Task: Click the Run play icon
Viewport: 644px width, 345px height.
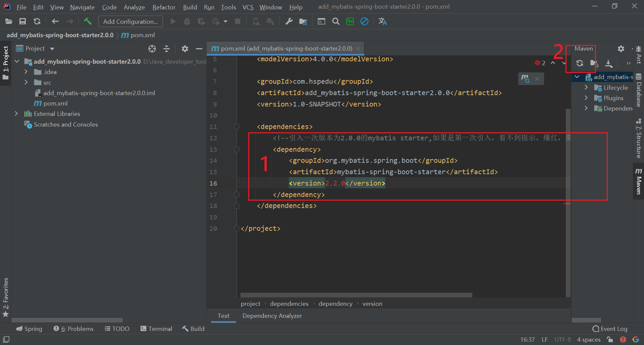Action: tap(173, 21)
